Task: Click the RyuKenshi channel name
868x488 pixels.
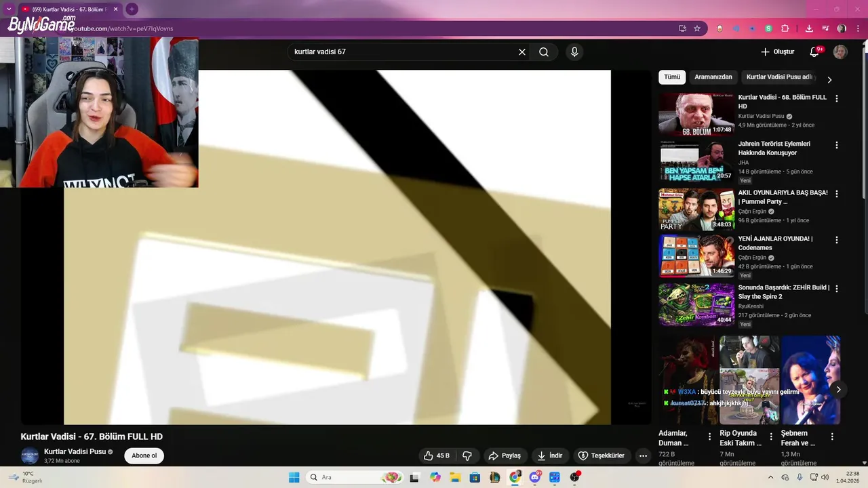Action: point(751,306)
